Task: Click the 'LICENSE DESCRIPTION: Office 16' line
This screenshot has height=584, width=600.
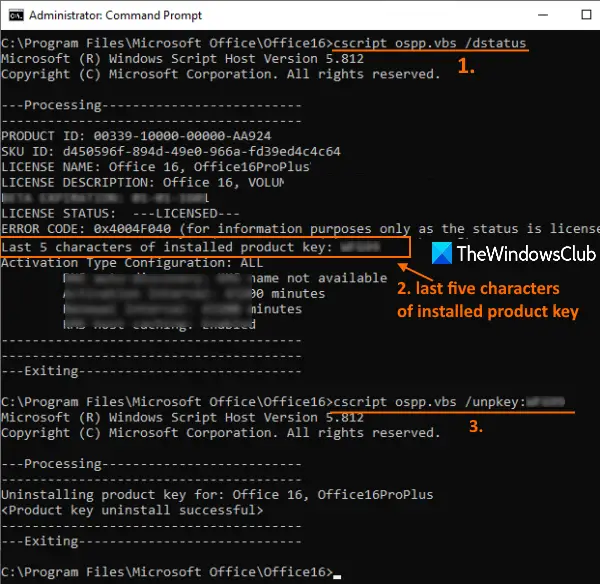Action: [143, 183]
